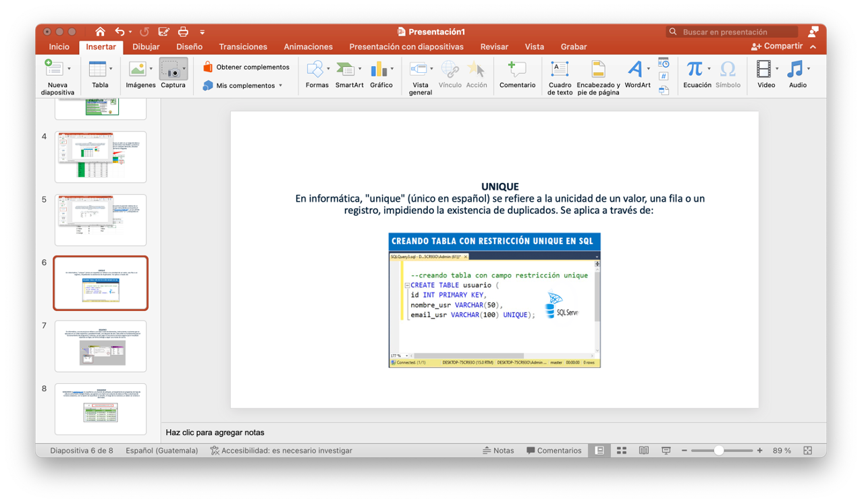Insert a Comentario on slide

(517, 74)
